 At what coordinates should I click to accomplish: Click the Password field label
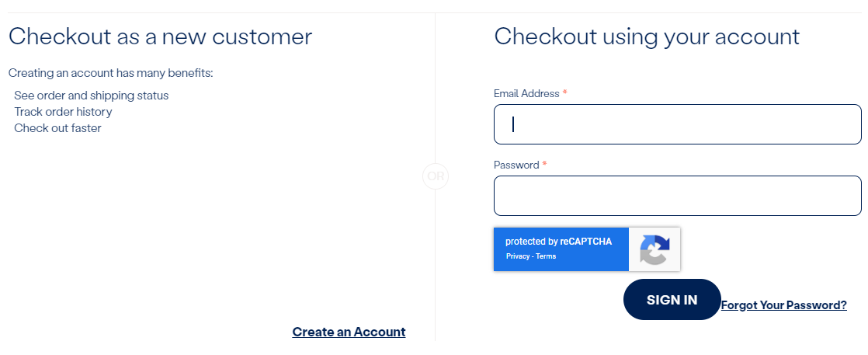[516, 165]
